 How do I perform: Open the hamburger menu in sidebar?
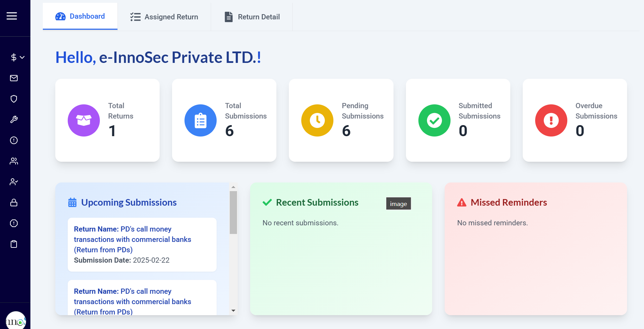[x=12, y=16]
